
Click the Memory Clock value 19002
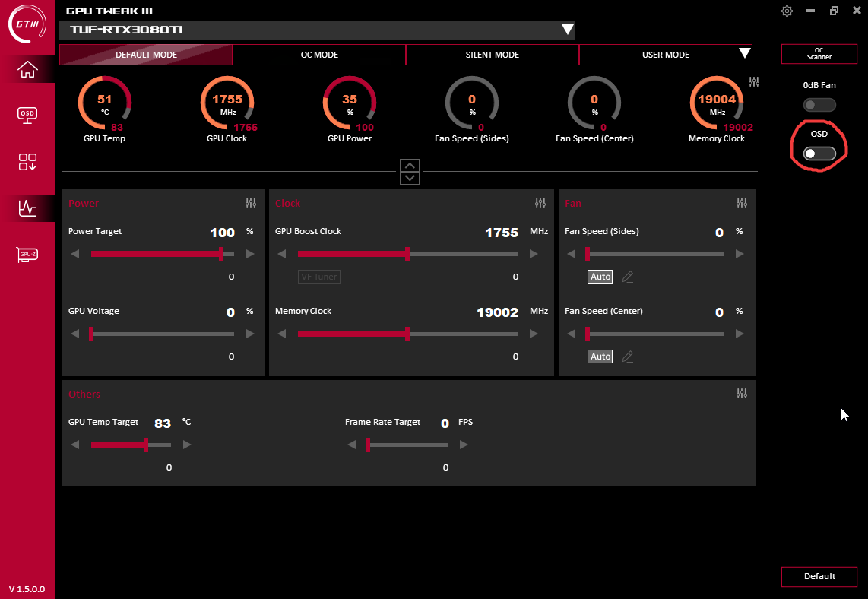point(498,312)
